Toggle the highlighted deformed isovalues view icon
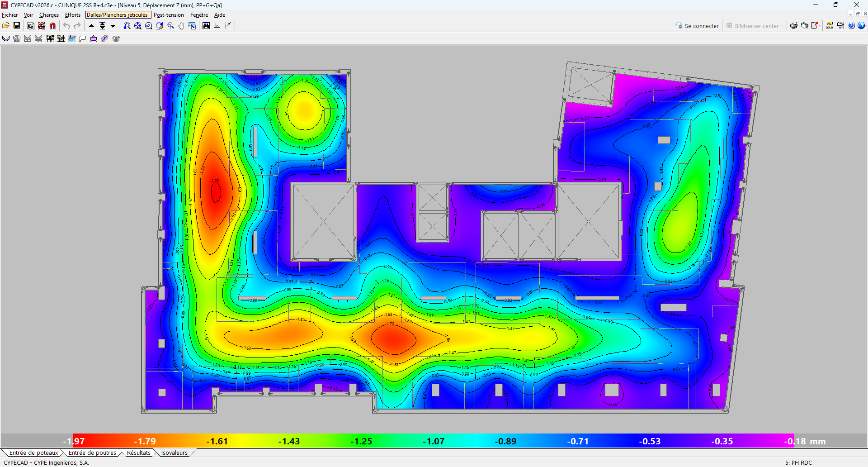This screenshot has width=868, height=467. (x=72, y=38)
